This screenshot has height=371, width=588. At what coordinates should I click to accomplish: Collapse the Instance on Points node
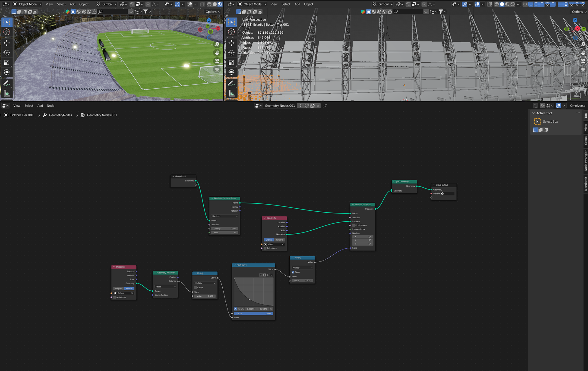[x=353, y=205]
